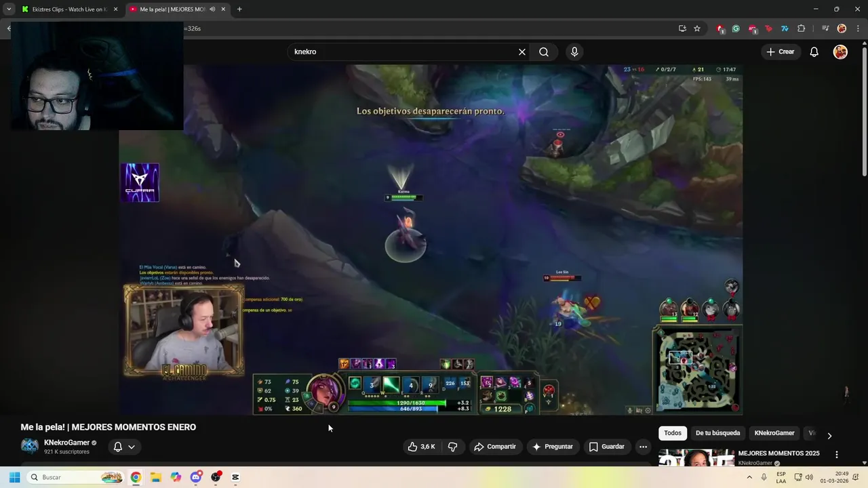Open the Chrome three-dot menu
Viewport: 868px width, 488px height.
(858, 28)
